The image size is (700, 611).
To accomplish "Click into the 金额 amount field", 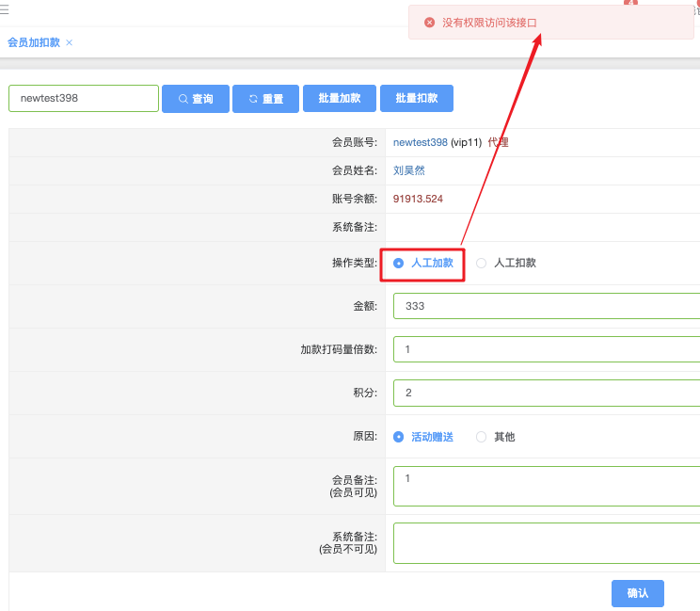I will click(546, 306).
